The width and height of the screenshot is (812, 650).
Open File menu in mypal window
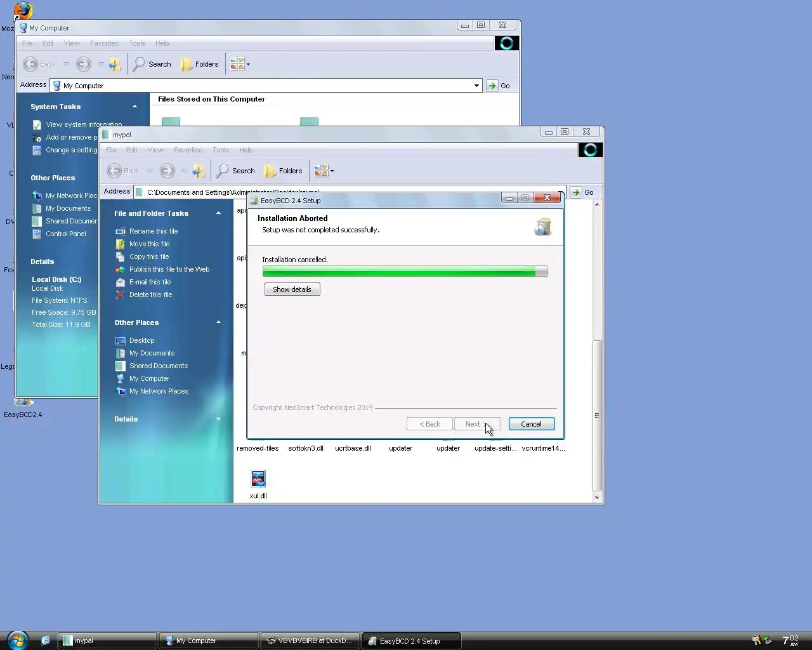click(x=111, y=150)
